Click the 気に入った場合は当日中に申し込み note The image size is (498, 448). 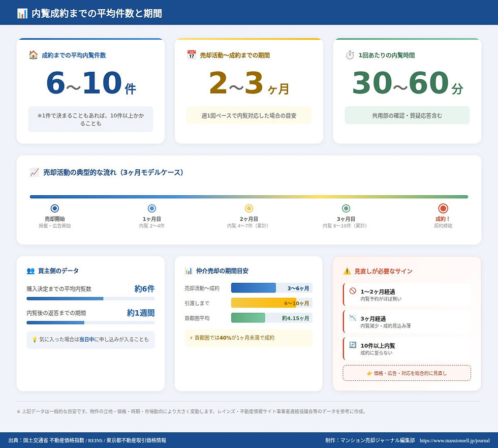pos(90,340)
